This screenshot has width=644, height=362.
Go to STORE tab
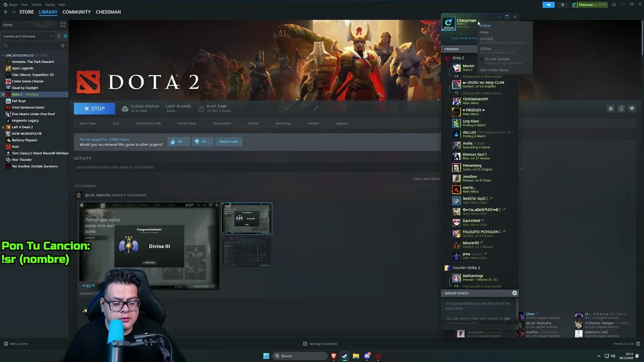[x=27, y=12]
